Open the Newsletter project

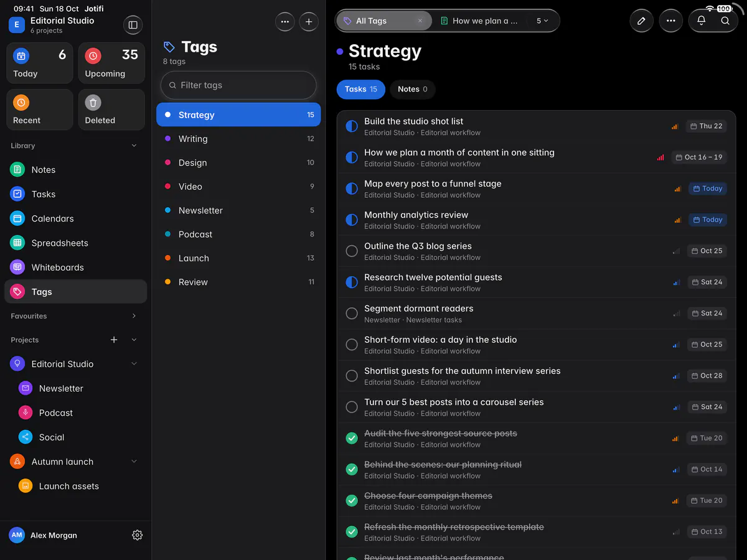click(75, 388)
